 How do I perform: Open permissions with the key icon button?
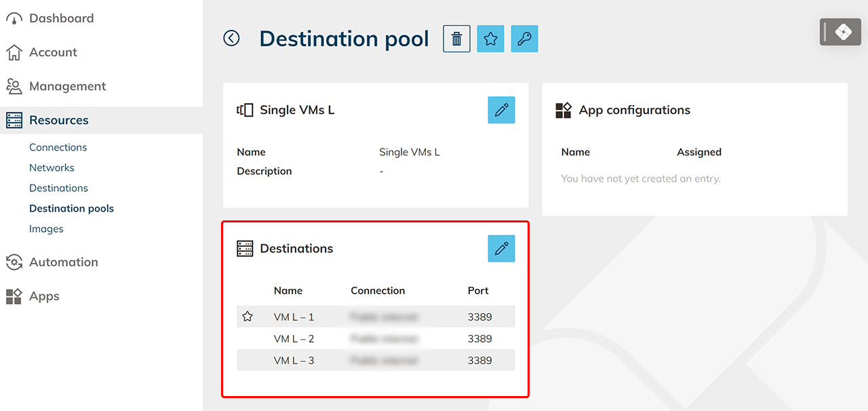tap(524, 39)
